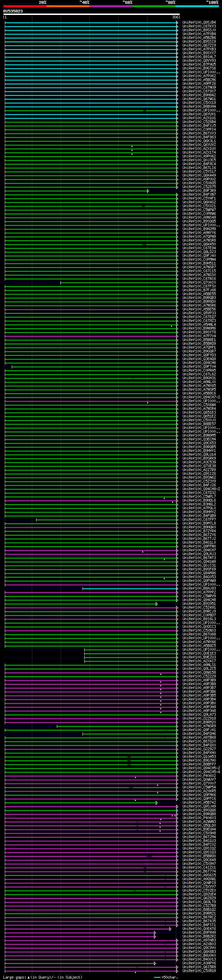Click the UniRef100_C4IZX1 label

(x=199, y=867)
